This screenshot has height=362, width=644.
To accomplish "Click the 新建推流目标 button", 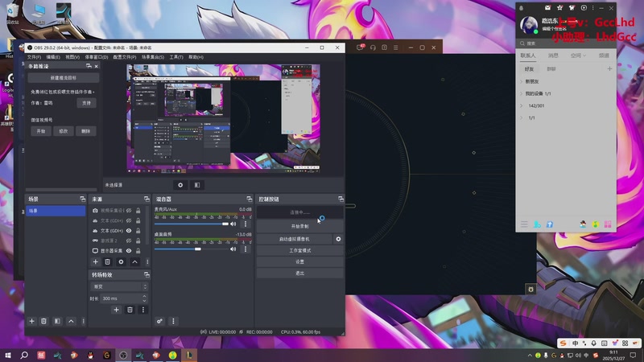I will (64, 77).
